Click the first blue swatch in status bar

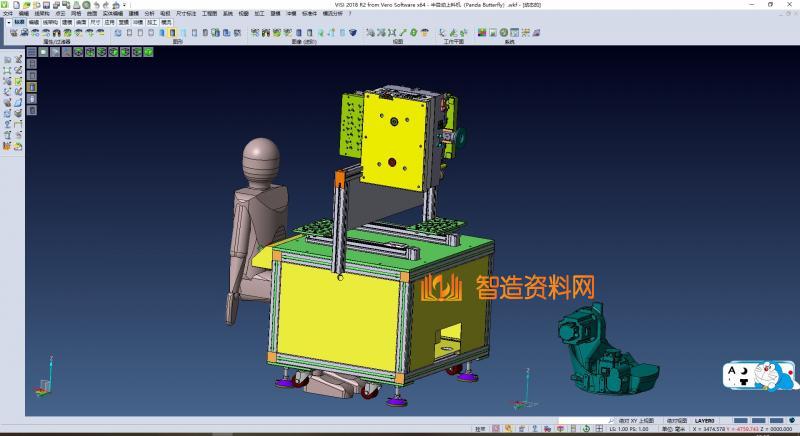pyautogui.click(x=740, y=421)
